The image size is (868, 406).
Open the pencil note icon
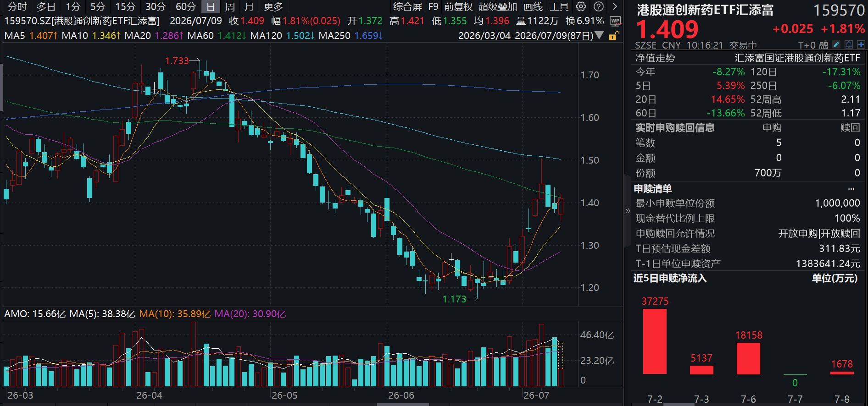coord(836,44)
